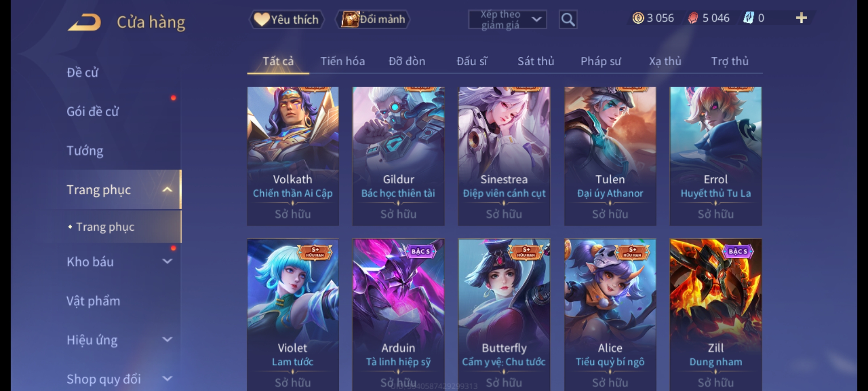
Task: Go to Tướng heroes section
Action: pyautogui.click(x=85, y=151)
